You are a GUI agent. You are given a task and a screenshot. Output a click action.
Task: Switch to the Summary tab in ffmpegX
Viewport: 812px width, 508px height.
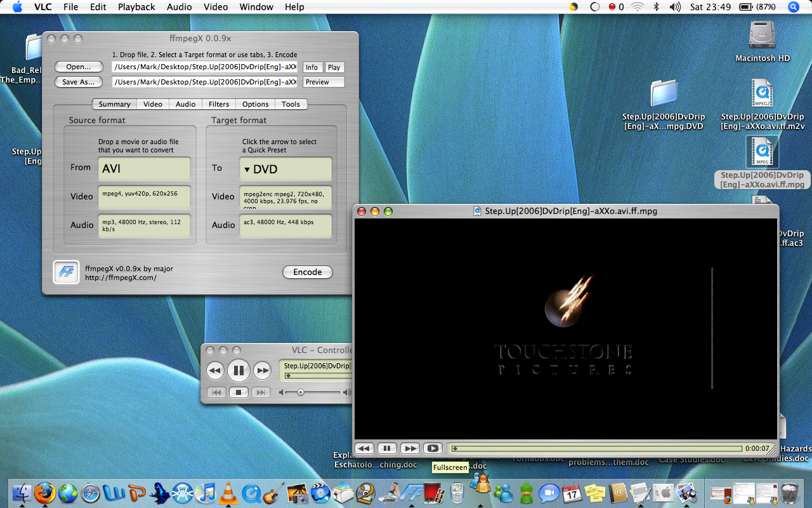click(x=115, y=104)
